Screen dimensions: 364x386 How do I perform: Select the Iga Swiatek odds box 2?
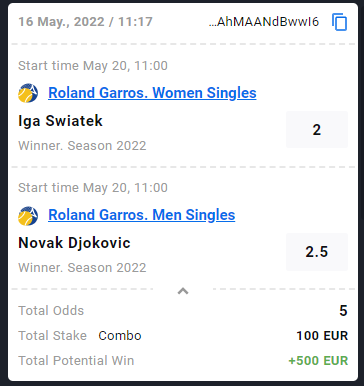pyautogui.click(x=317, y=130)
